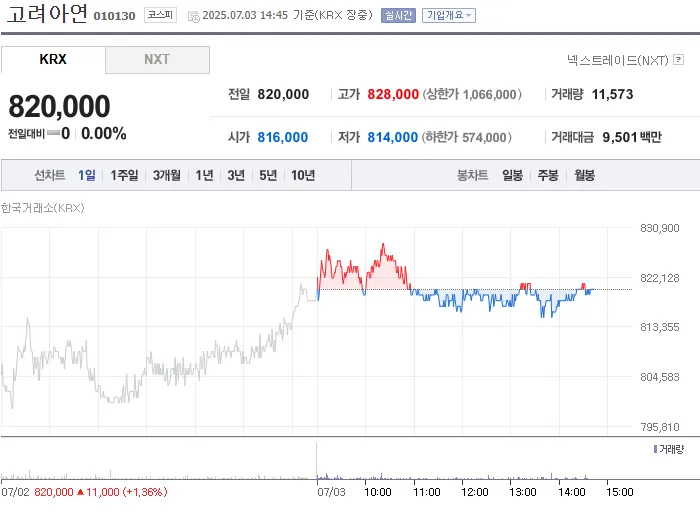Click the 시가 value 816,000
This screenshot has width=700, height=515.
coord(283,137)
